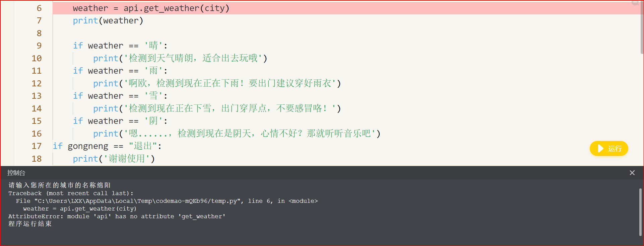Click the "退出" string on line 17

(x=143, y=146)
